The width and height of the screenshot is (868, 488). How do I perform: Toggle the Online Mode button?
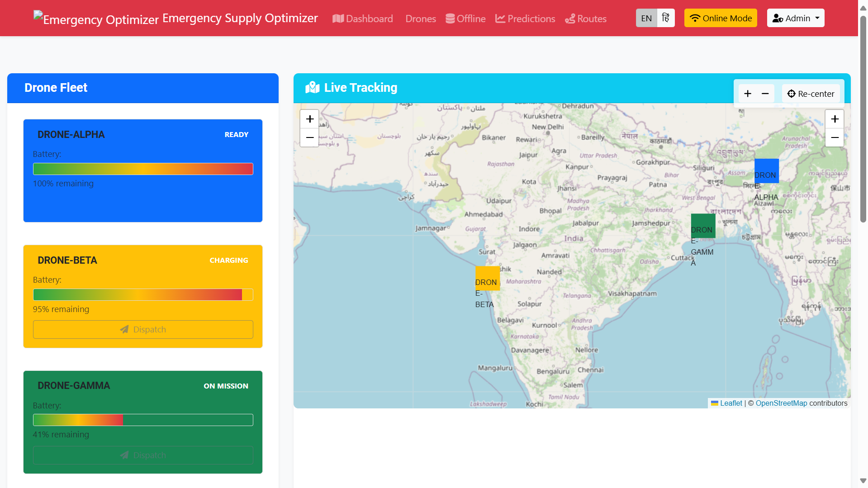coord(720,18)
